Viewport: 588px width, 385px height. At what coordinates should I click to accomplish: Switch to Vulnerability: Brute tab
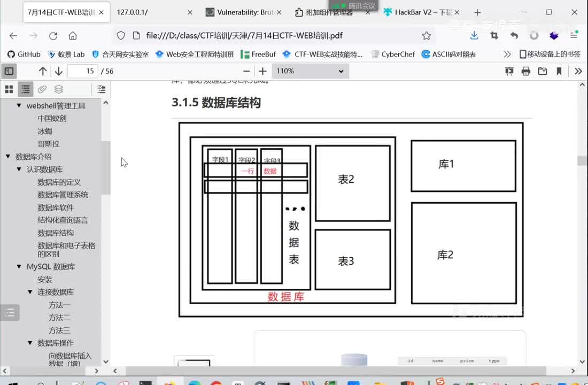[x=244, y=12]
